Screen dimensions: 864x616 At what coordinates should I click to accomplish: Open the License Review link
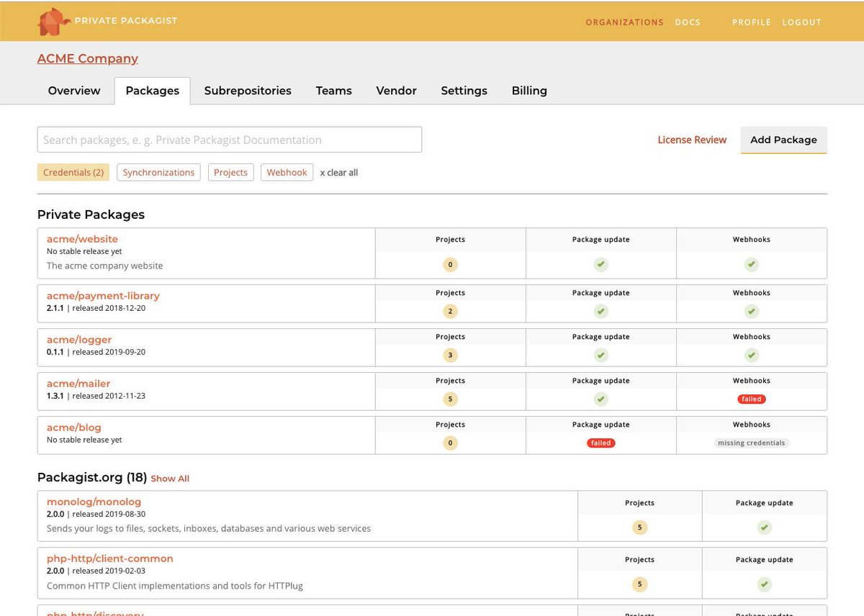692,140
